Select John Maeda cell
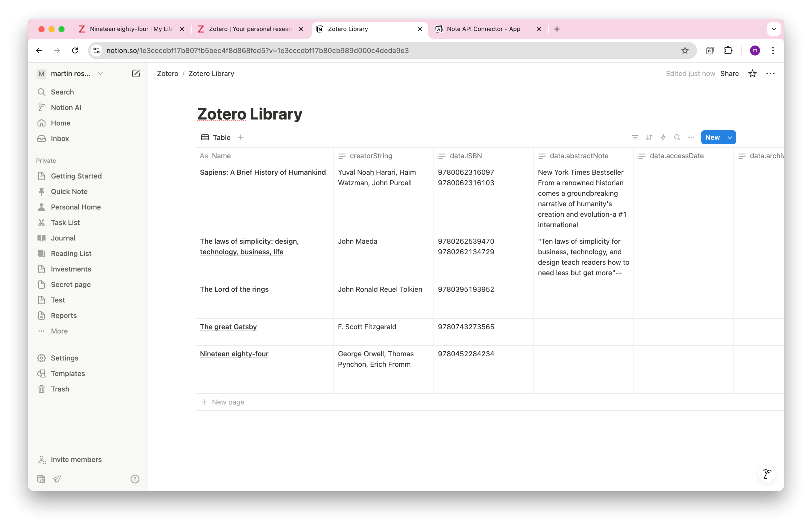Screen dimensions: 812x528 pyautogui.click(x=383, y=257)
